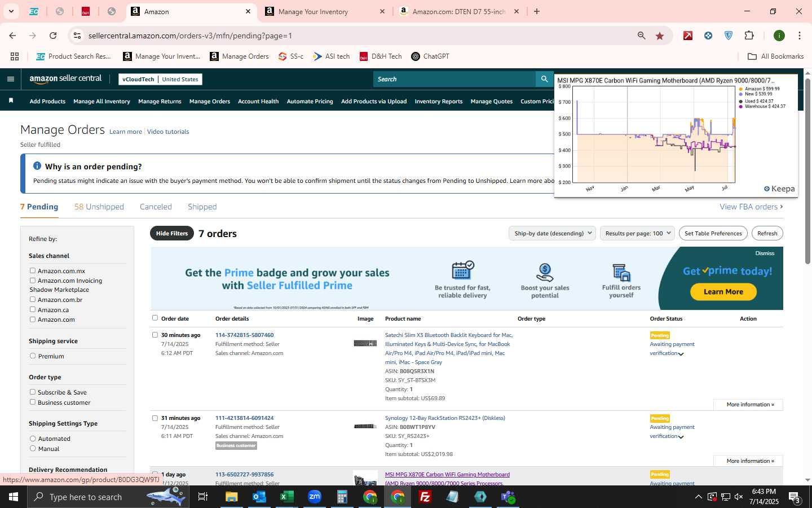
Task: Click the Synology RackStation product image
Action: [x=365, y=426]
